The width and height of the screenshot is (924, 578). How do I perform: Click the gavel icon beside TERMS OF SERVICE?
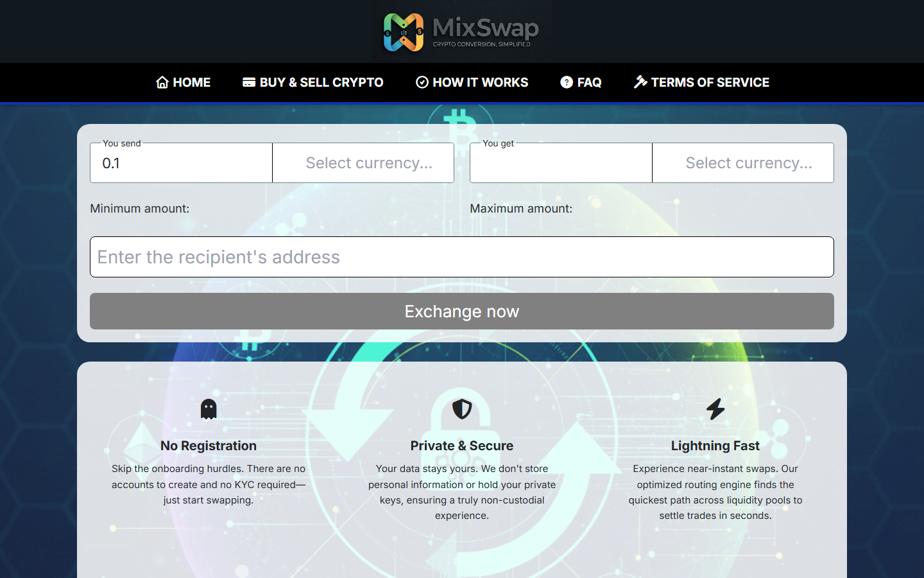coord(640,82)
